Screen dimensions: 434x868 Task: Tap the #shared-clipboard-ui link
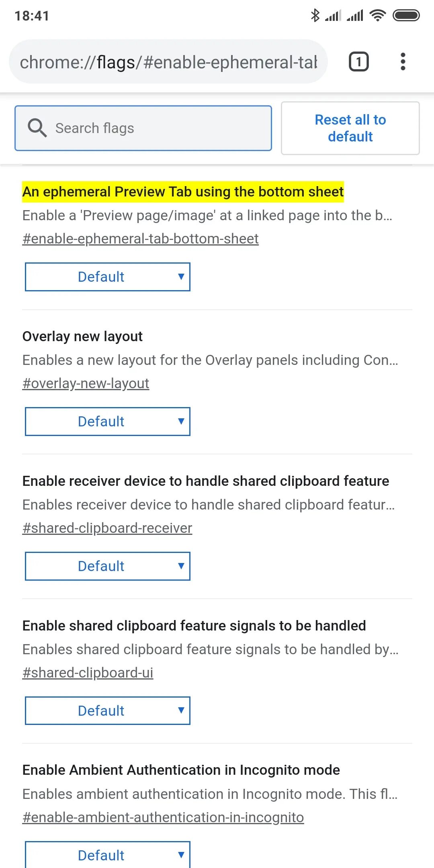point(88,673)
